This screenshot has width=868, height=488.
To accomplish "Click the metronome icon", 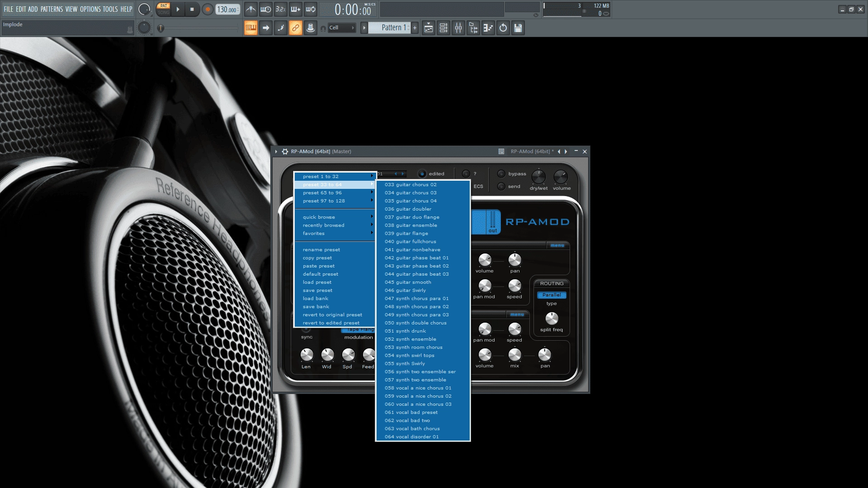I will coord(251,9).
